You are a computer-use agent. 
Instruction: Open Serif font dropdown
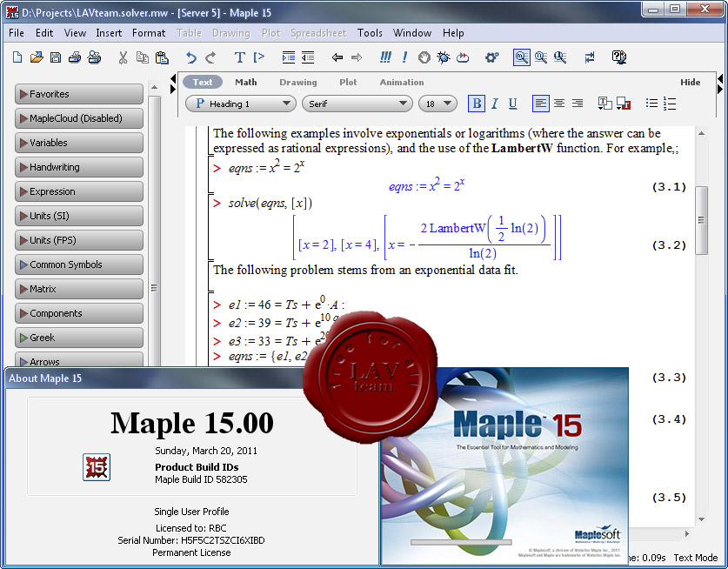pyautogui.click(x=357, y=104)
